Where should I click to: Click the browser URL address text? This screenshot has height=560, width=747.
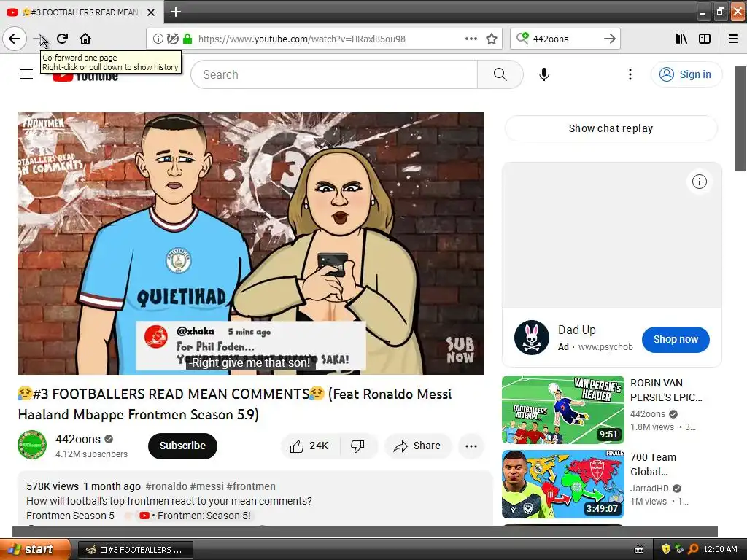(301, 39)
